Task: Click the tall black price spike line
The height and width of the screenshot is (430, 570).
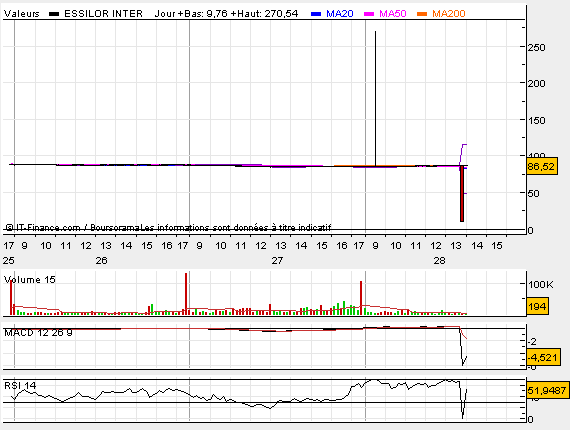Action: click(x=376, y=99)
